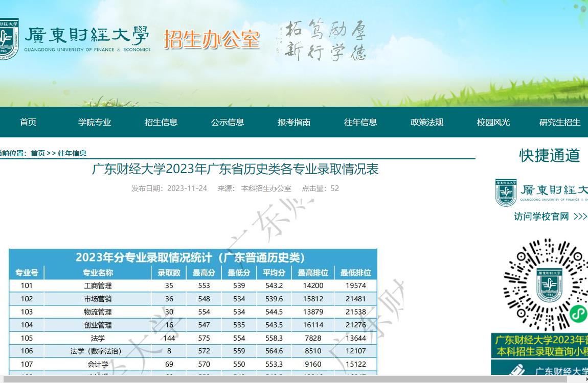Click the 录取数 column header
The height and width of the screenshot is (383, 588).
tap(169, 273)
